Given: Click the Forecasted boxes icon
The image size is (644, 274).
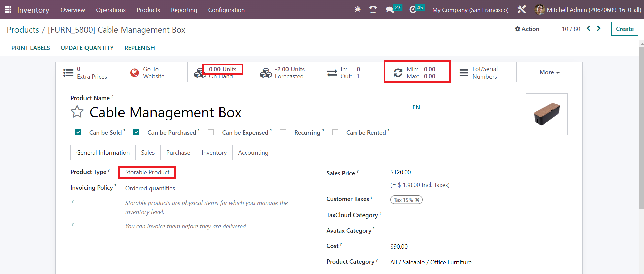Looking at the screenshot, I should (266, 73).
